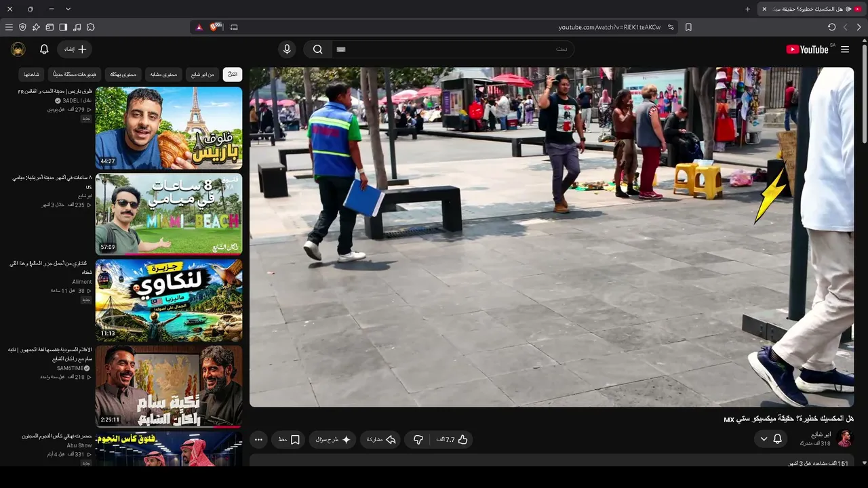Open the Brave Shields lion icon

click(x=216, y=27)
